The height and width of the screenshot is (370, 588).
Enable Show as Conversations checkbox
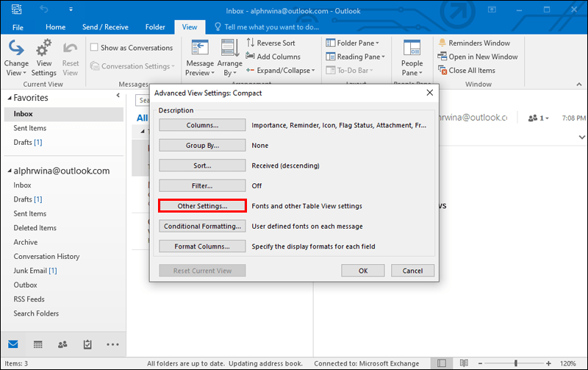coord(94,47)
